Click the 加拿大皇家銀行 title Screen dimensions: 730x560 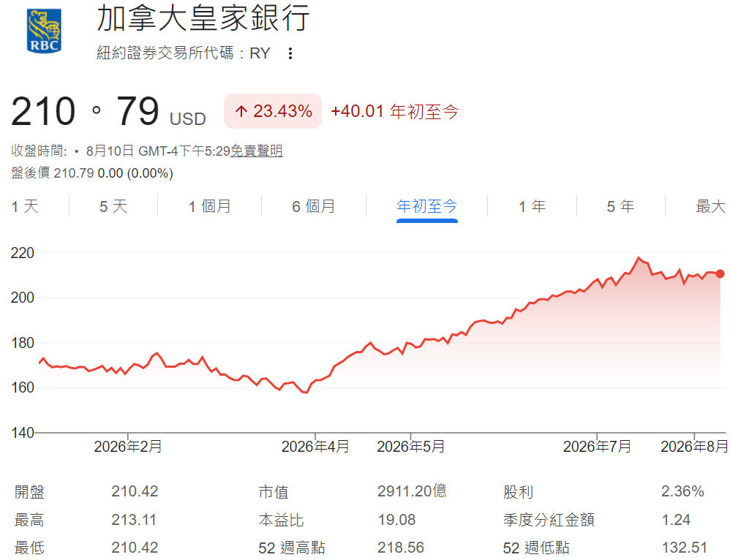click(203, 18)
